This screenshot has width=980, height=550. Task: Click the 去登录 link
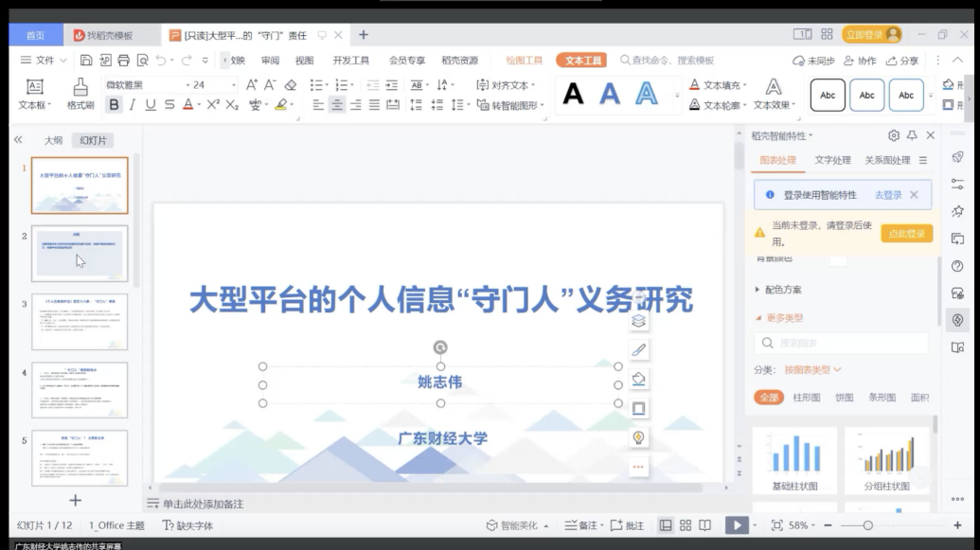point(887,195)
